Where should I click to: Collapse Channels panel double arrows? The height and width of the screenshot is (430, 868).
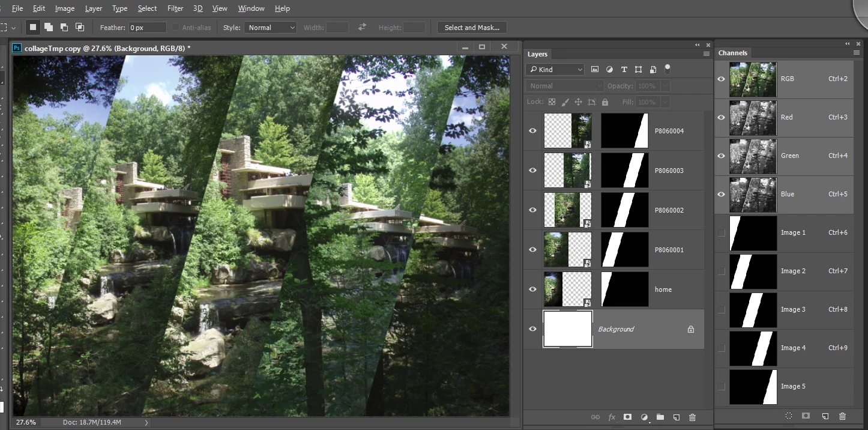[x=848, y=44]
